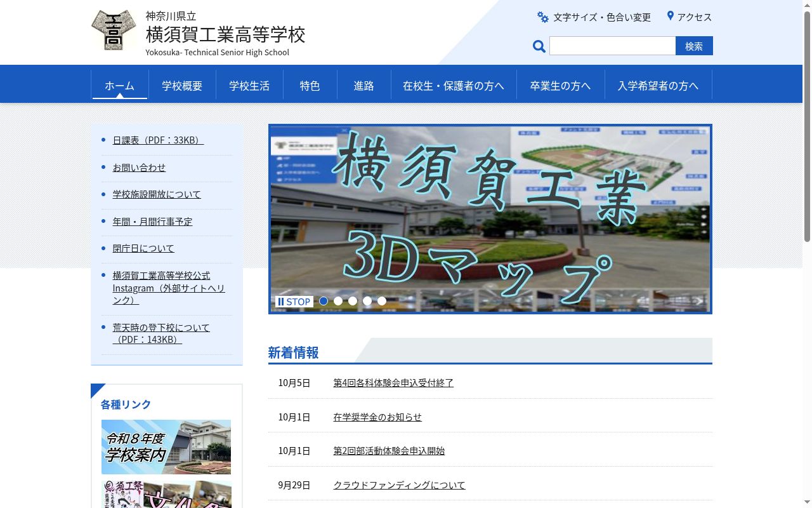Open the お問い合わせ link
Image resolution: width=812 pixels, height=508 pixels.
point(139,168)
